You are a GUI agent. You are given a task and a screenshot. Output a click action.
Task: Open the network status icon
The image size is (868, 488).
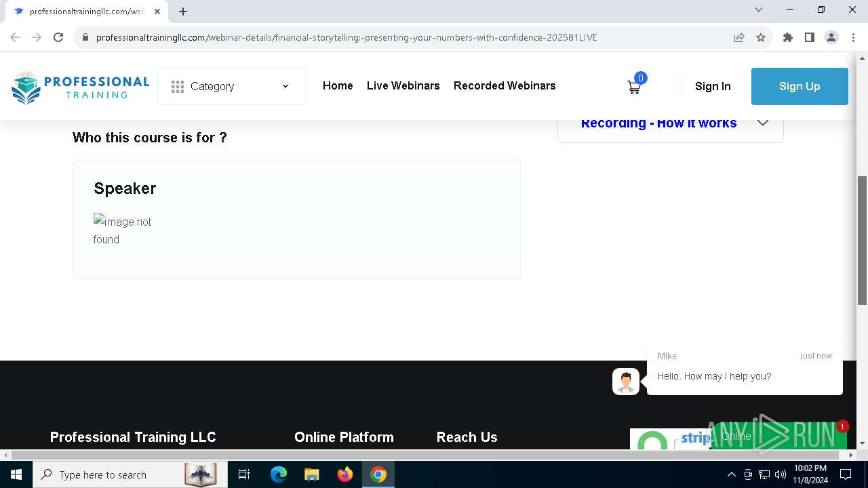pos(764,474)
